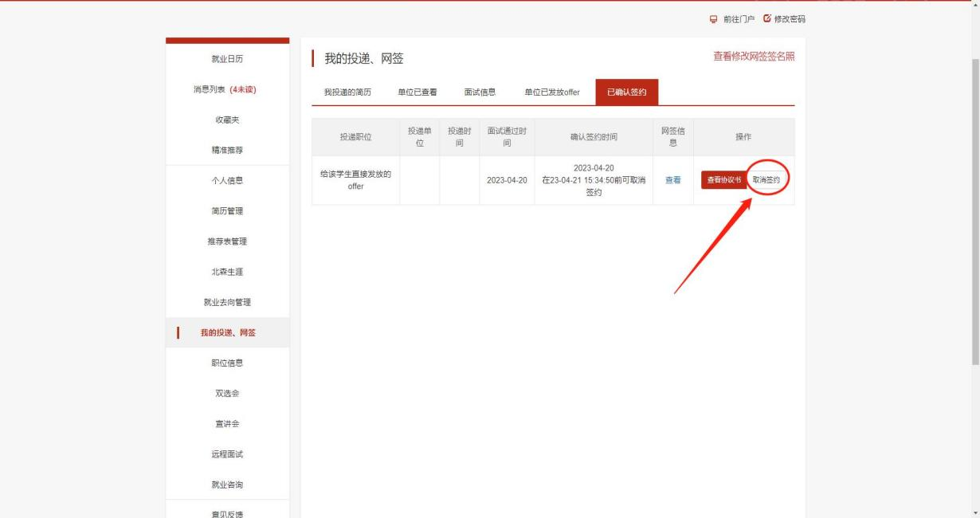Click the 查看协议书 button
The height and width of the screenshot is (518, 980).
[x=724, y=180]
